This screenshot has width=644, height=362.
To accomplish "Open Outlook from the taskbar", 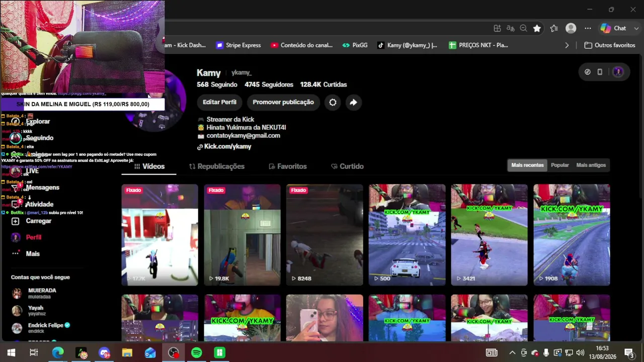I will pos(150,353).
